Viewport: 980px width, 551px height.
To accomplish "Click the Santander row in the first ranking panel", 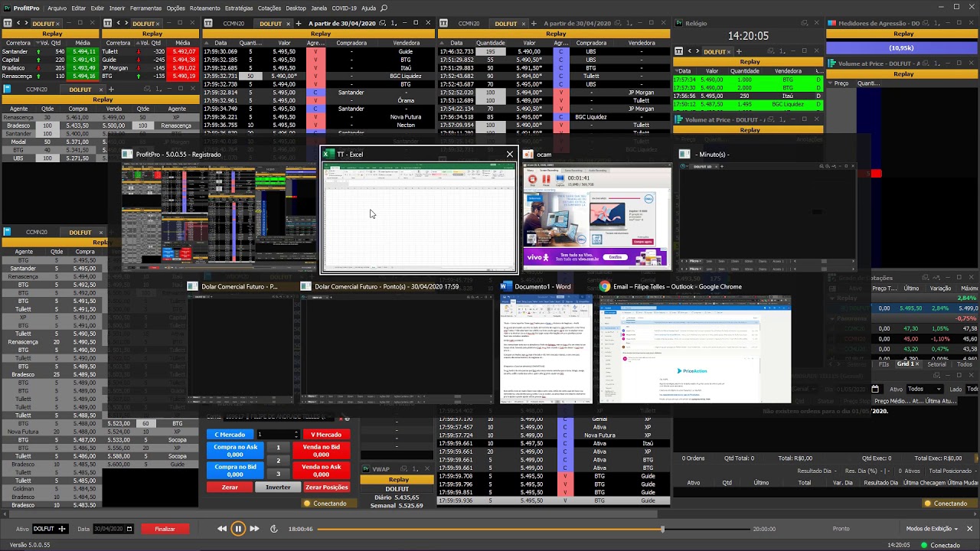I will (x=50, y=51).
